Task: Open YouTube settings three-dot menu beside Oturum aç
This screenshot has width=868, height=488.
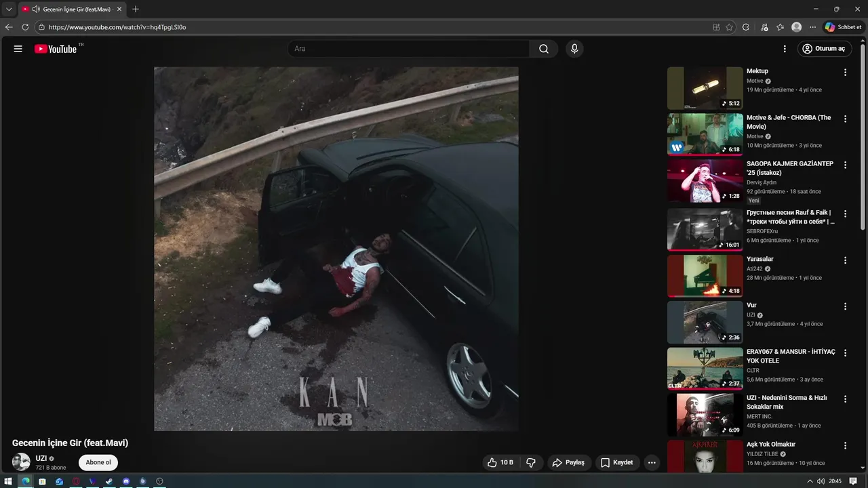Action: pyautogui.click(x=785, y=49)
